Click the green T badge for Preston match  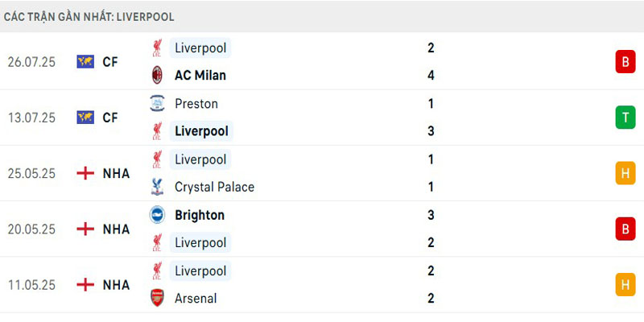pos(625,118)
